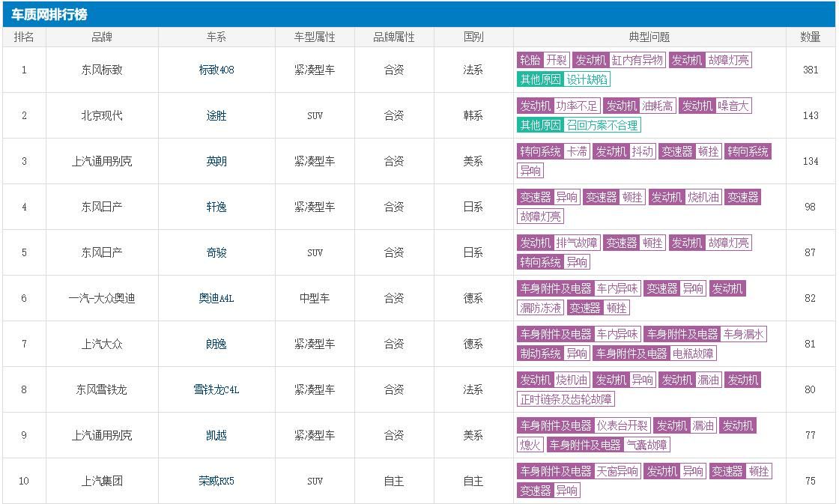The width and height of the screenshot is (839, 504).
Task: Click the 车质网排行榜 title
Action: pyautogui.click(x=49, y=14)
